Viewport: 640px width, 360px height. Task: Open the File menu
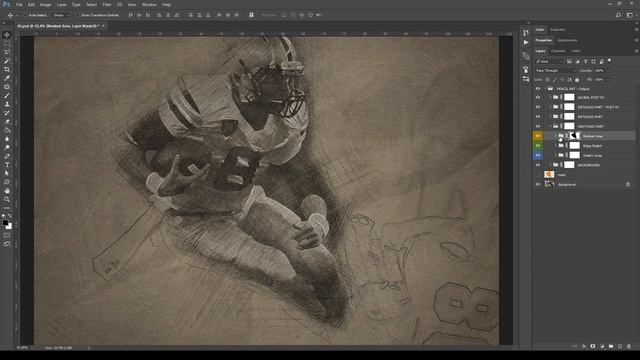click(19, 4)
